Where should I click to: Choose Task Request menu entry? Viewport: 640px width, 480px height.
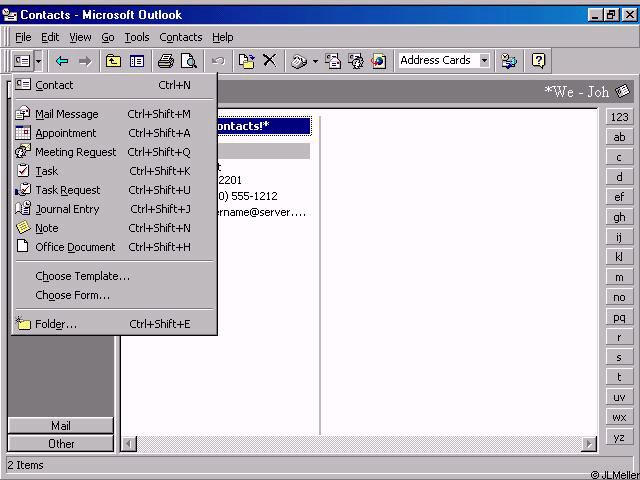tap(114, 190)
